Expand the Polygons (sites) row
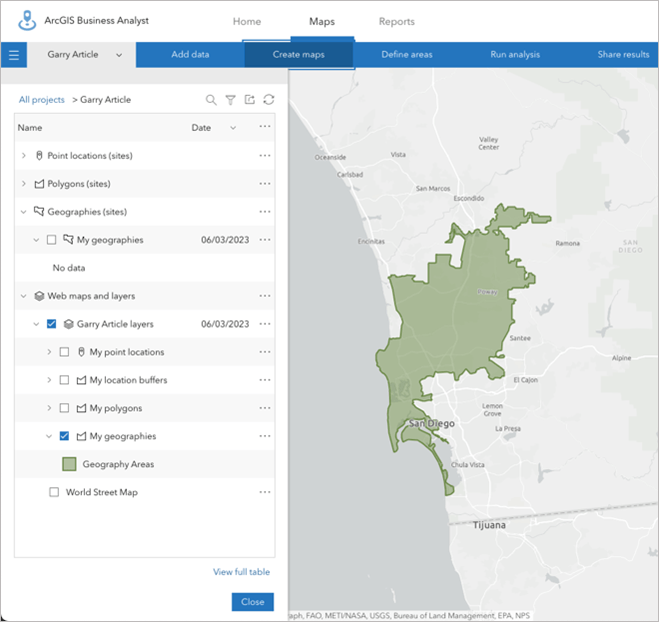The image size is (659, 622). [x=24, y=184]
